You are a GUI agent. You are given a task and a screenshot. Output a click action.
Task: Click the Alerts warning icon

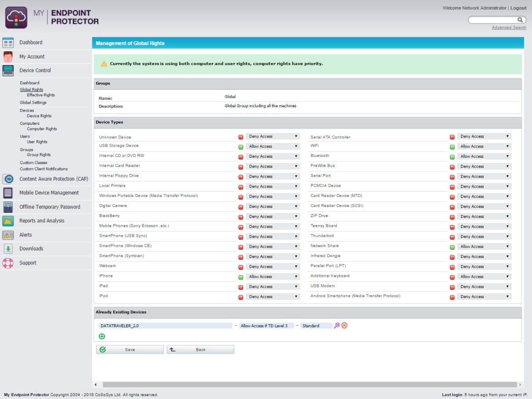pos(8,235)
